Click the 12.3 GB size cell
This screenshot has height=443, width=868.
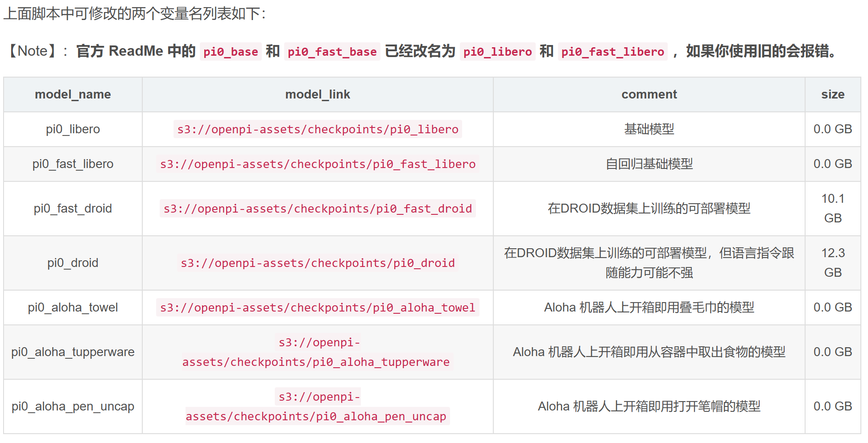[833, 263]
